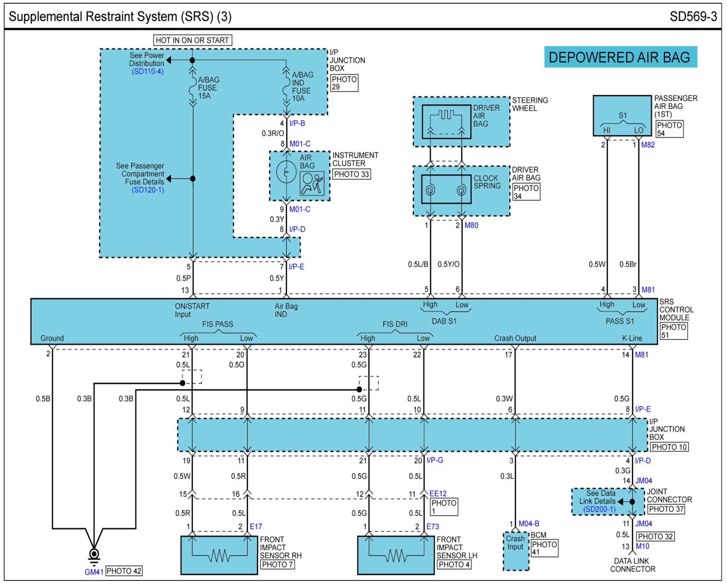Click the EE12 connector label
The width and height of the screenshot is (727, 588).
coord(438,494)
